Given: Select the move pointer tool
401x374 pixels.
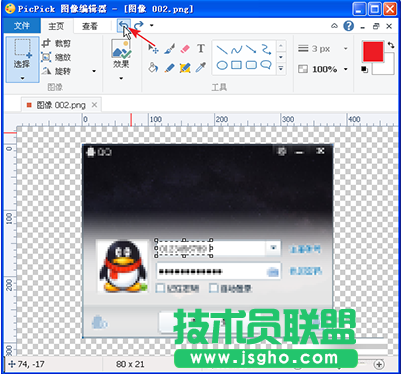Looking at the screenshot, I should point(153,49).
